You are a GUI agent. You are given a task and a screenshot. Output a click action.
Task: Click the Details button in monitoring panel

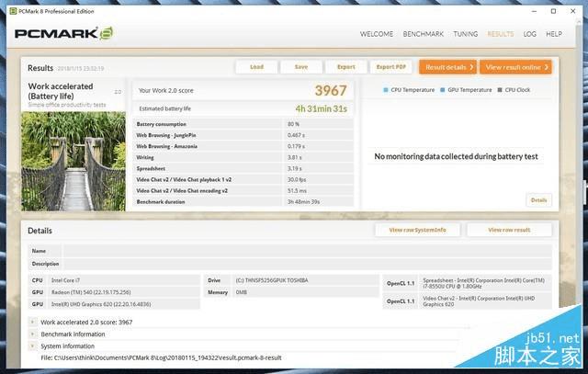point(538,200)
